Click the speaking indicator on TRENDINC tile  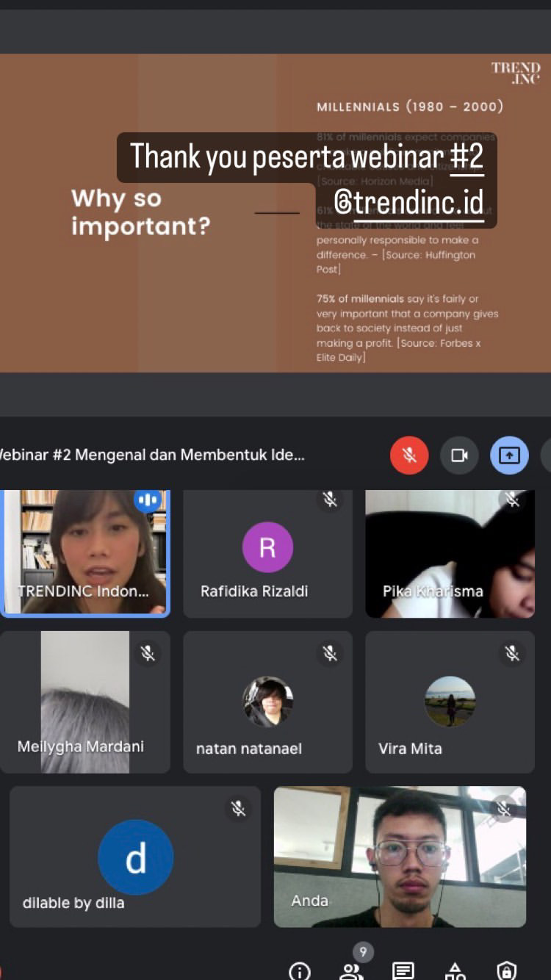[x=148, y=500]
